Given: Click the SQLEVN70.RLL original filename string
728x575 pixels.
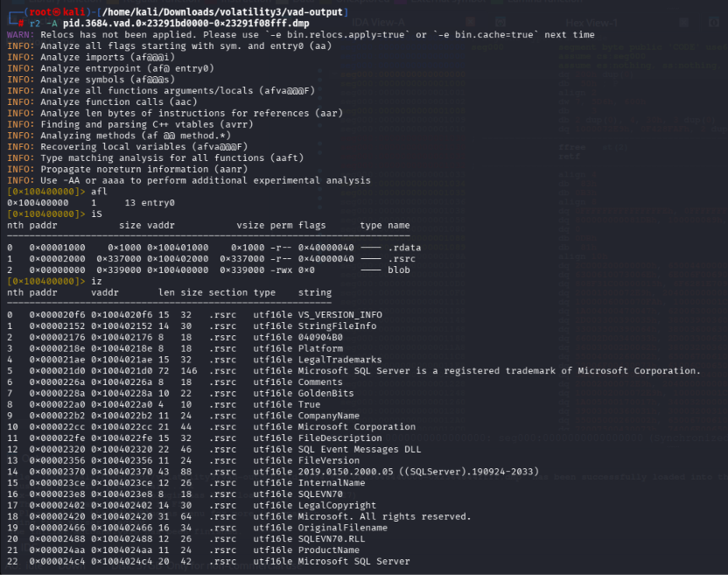Looking at the screenshot, I should pyautogui.click(x=332, y=539).
